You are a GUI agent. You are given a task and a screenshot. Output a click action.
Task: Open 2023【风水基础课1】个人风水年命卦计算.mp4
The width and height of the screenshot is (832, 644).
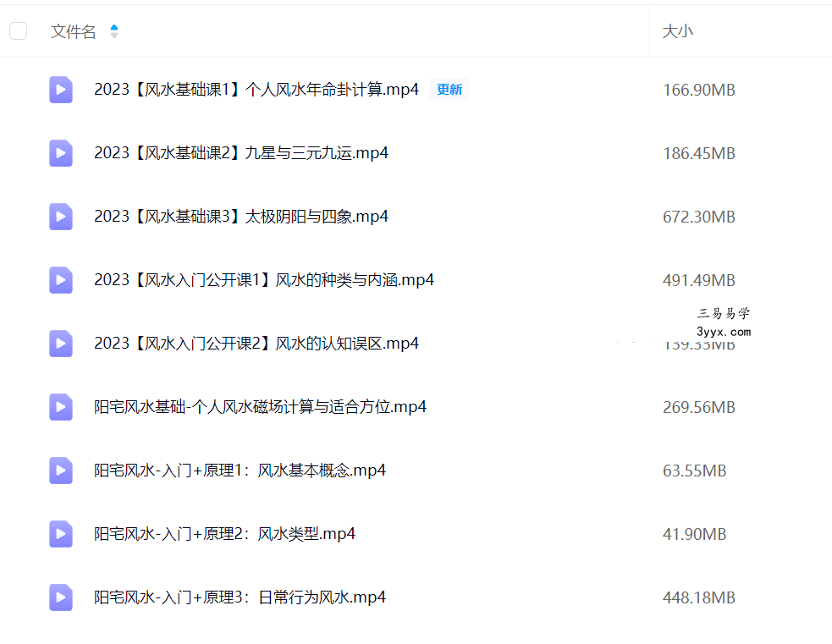tap(256, 89)
